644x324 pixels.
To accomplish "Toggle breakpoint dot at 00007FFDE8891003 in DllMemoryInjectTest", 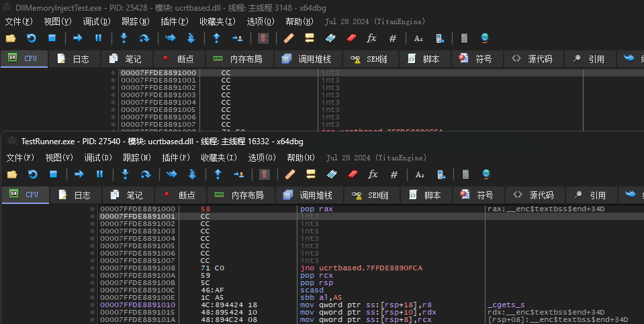I will [113, 95].
